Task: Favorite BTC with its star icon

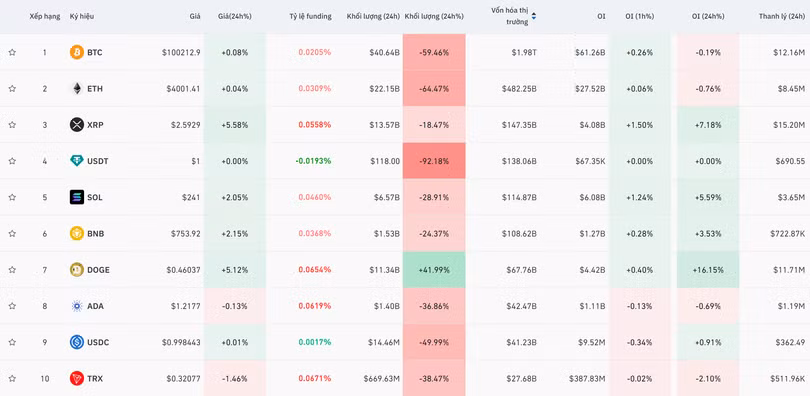Action: [12, 52]
